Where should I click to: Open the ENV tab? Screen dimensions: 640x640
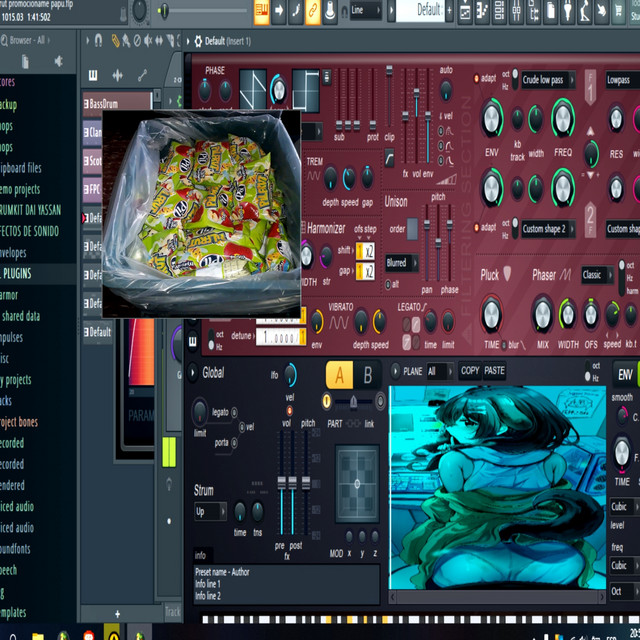625,375
